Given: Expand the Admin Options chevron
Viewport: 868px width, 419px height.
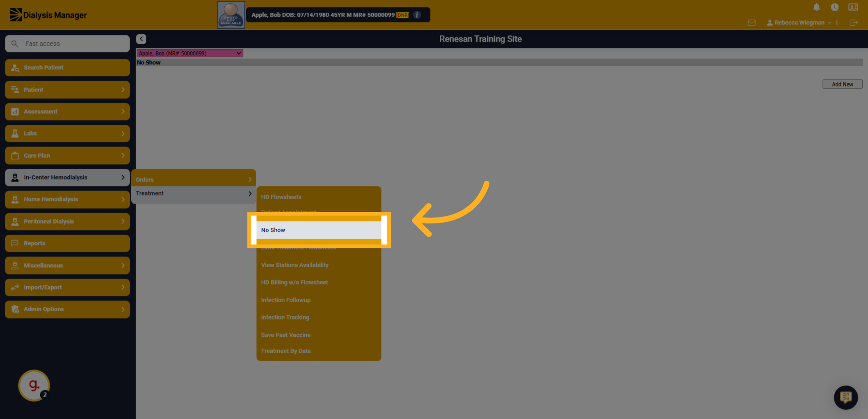Looking at the screenshot, I should [x=123, y=309].
